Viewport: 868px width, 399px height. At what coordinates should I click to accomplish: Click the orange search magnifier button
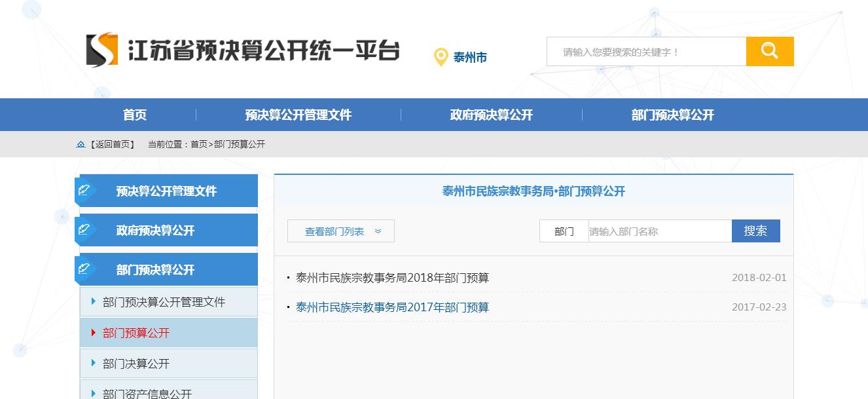tap(769, 51)
